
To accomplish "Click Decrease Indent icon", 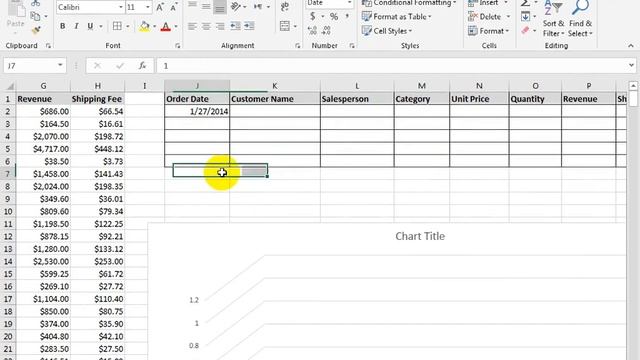I will [236, 27].
